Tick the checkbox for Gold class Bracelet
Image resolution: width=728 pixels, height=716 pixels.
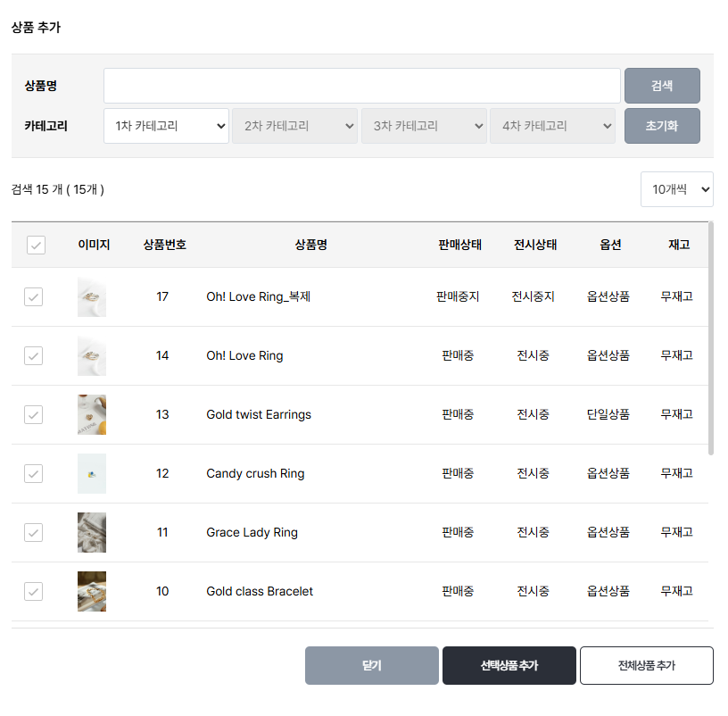tap(33, 592)
